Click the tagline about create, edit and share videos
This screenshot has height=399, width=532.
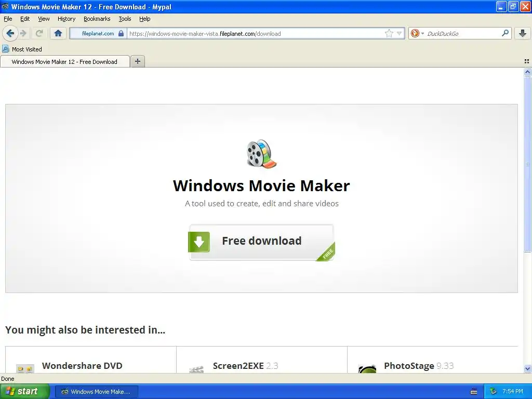pos(262,203)
